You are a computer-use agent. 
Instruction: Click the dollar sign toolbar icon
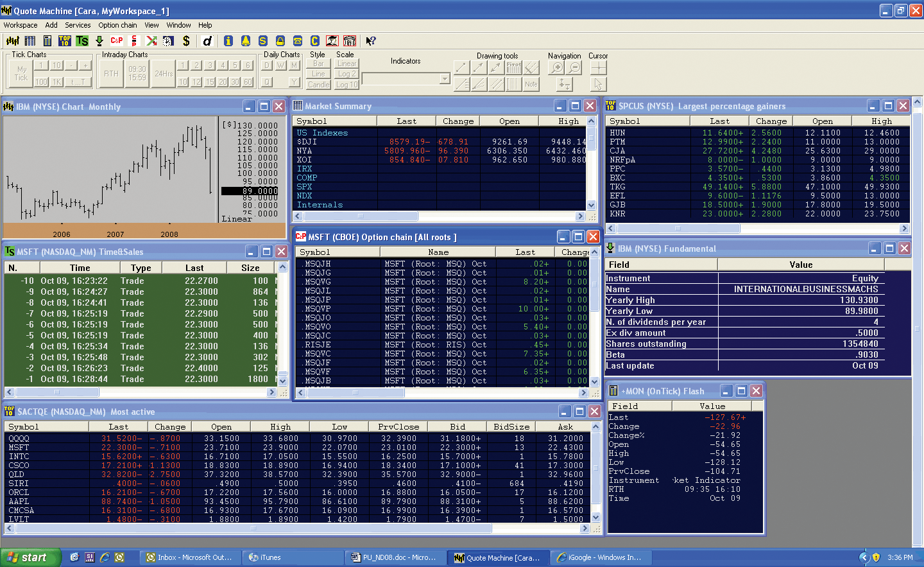coord(186,40)
